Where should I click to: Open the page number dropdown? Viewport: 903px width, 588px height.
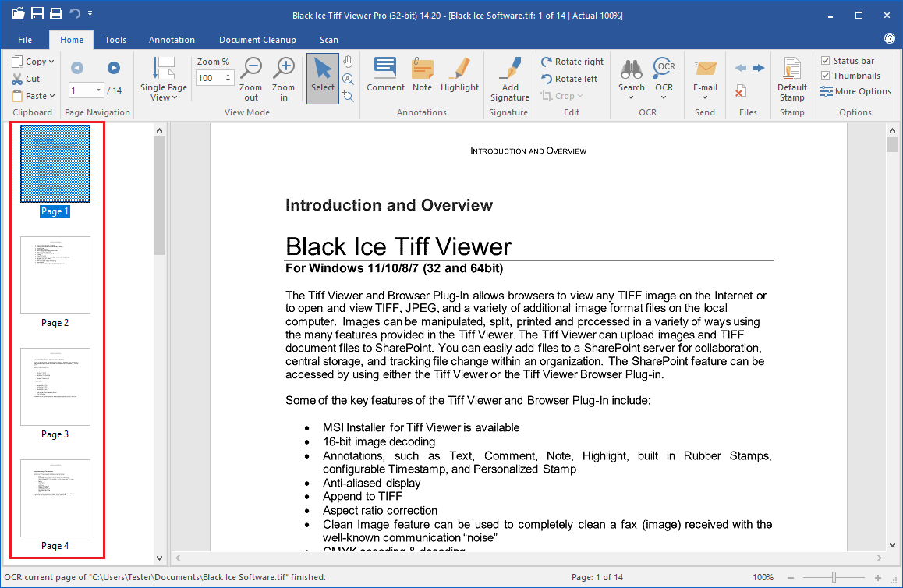click(98, 90)
